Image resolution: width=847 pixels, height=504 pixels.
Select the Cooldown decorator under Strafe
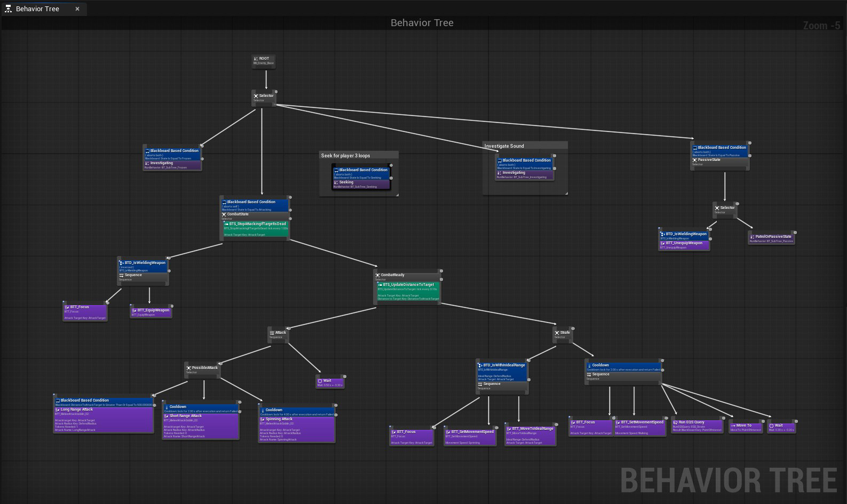(x=623, y=367)
